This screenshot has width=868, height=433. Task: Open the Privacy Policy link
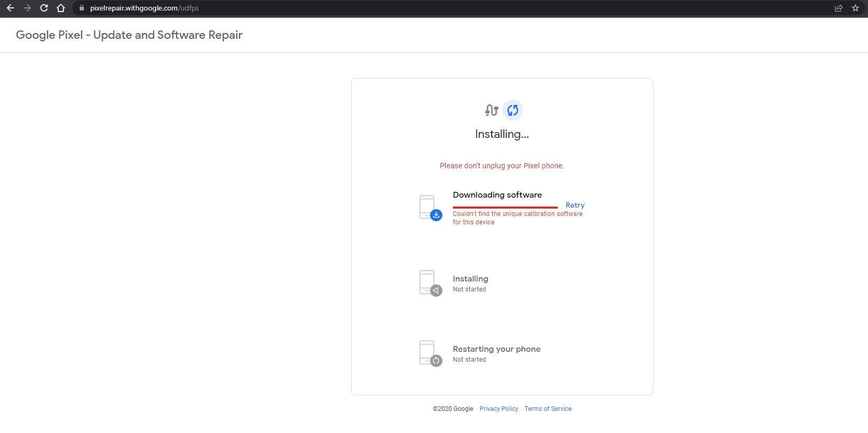point(498,409)
